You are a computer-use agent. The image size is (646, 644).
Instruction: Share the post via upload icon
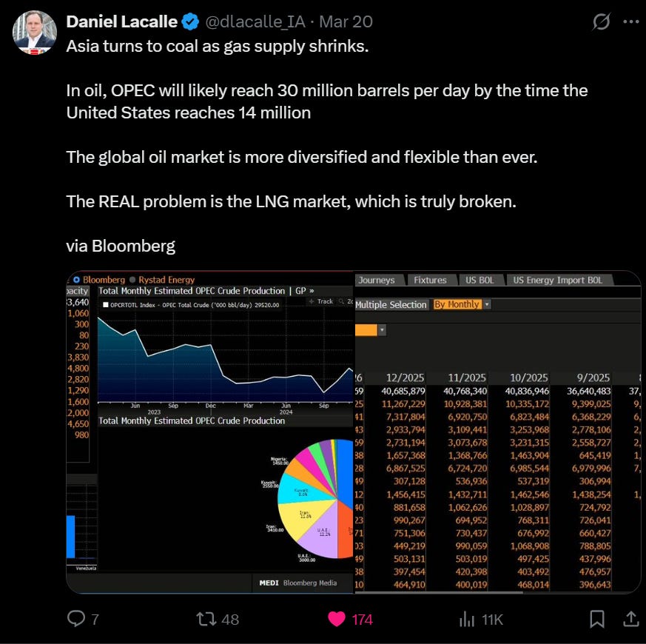(x=630, y=619)
